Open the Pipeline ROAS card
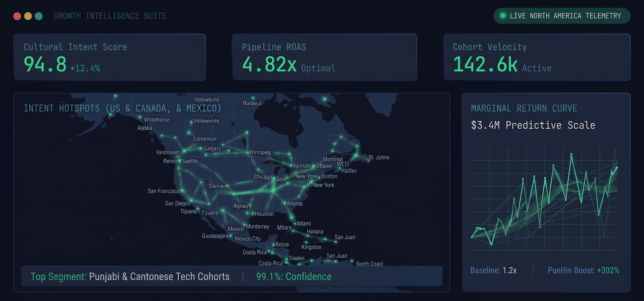Screen dimensions: 644x301 pos(324,57)
